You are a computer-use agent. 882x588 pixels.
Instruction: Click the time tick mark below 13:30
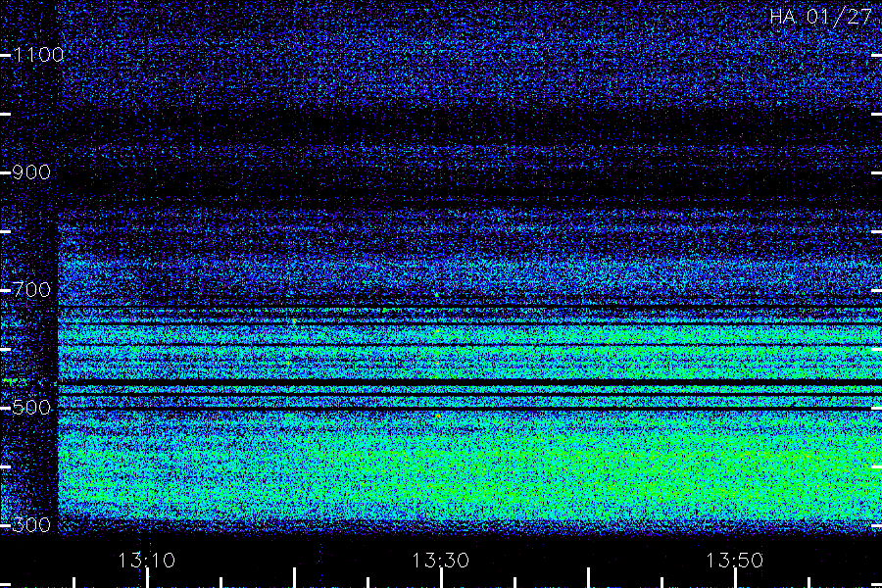pyautogui.click(x=441, y=578)
